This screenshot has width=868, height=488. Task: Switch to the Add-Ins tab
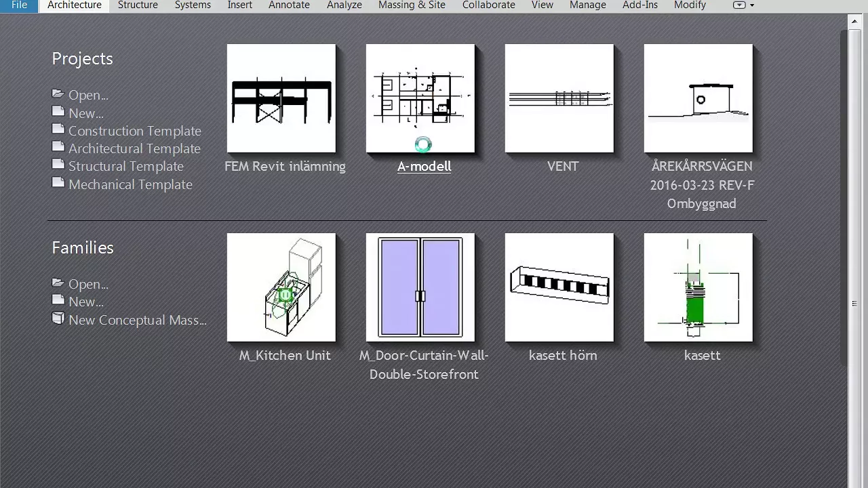(x=640, y=5)
